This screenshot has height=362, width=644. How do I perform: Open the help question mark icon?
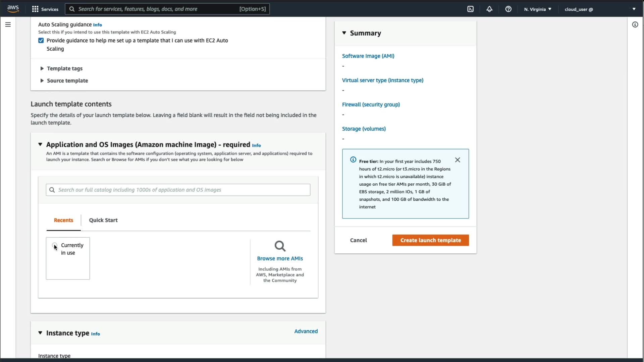[508, 9]
